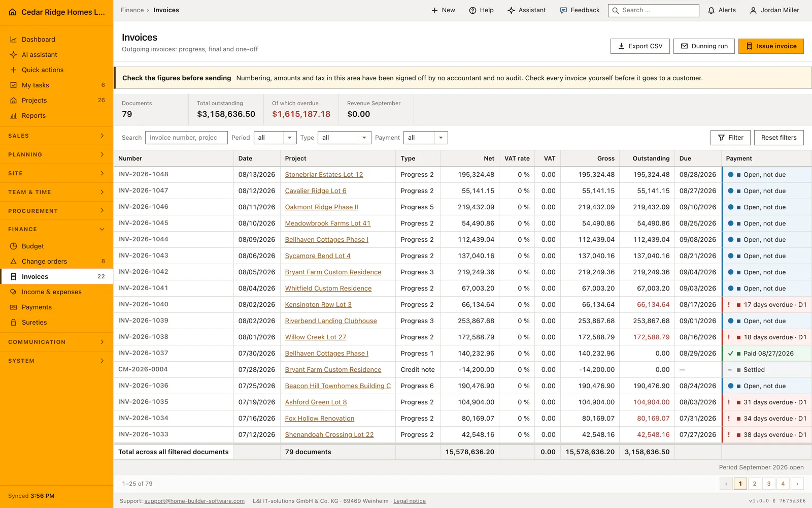The width and height of the screenshot is (812, 508).
Task: Click the Projects house icon in sidebar
Action: pos(14,101)
